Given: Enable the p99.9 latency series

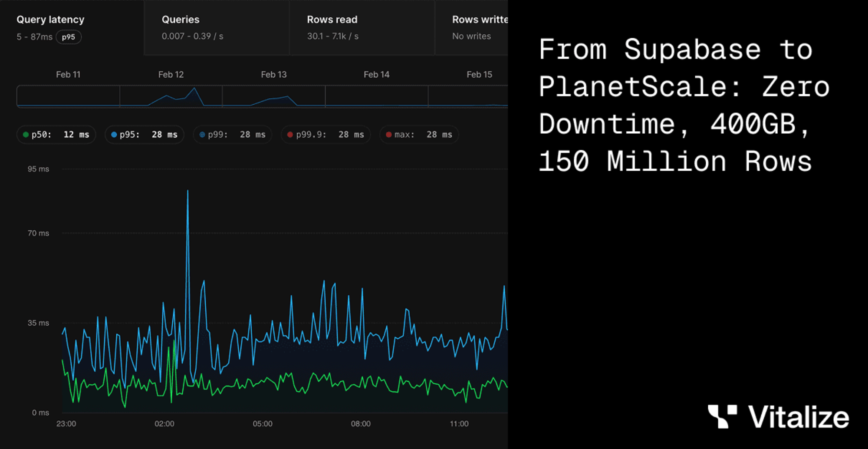Looking at the screenshot, I should click(x=326, y=135).
